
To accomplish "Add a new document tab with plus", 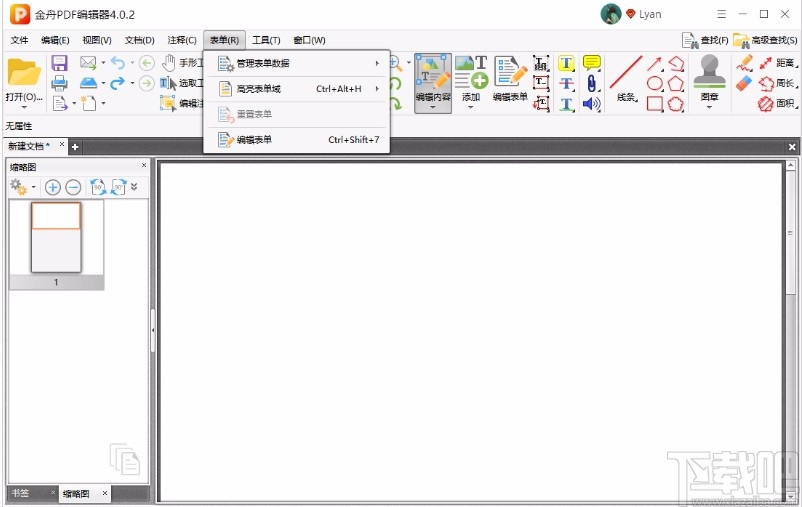I will click(75, 147).
